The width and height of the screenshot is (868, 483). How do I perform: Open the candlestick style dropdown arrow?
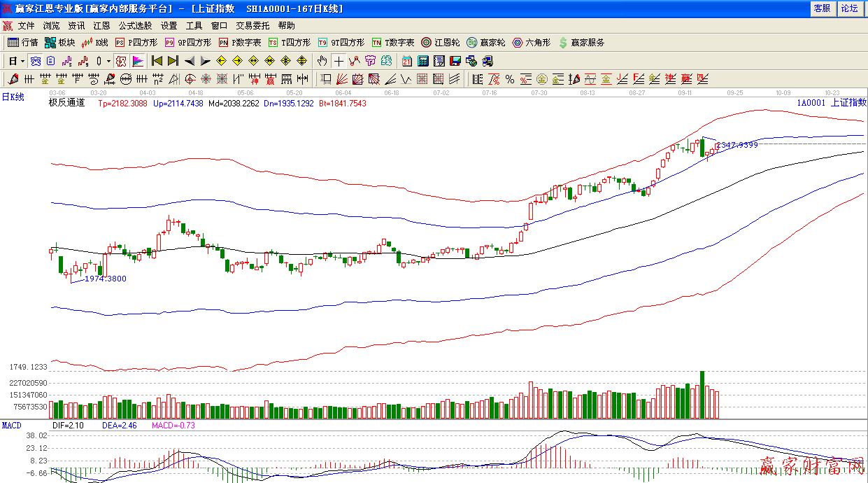[x=108, y=61]
